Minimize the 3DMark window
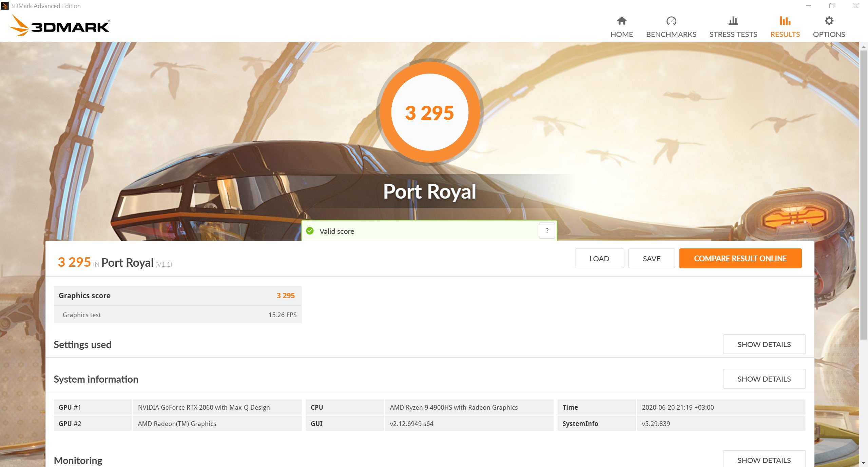 coord(808,6)
